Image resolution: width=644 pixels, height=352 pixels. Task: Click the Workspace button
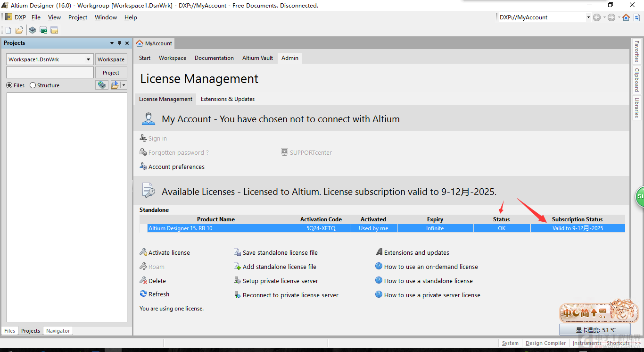[x=111, y=59]
